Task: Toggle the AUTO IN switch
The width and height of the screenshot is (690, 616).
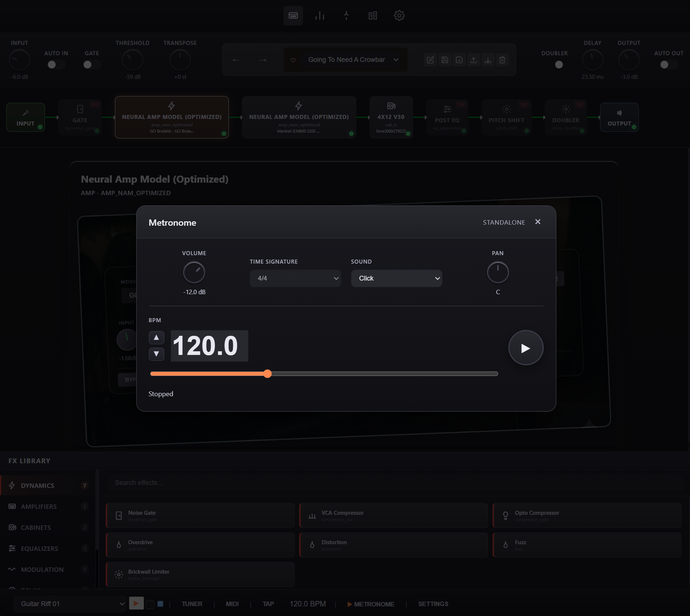Action: click(x=56, y=64)
